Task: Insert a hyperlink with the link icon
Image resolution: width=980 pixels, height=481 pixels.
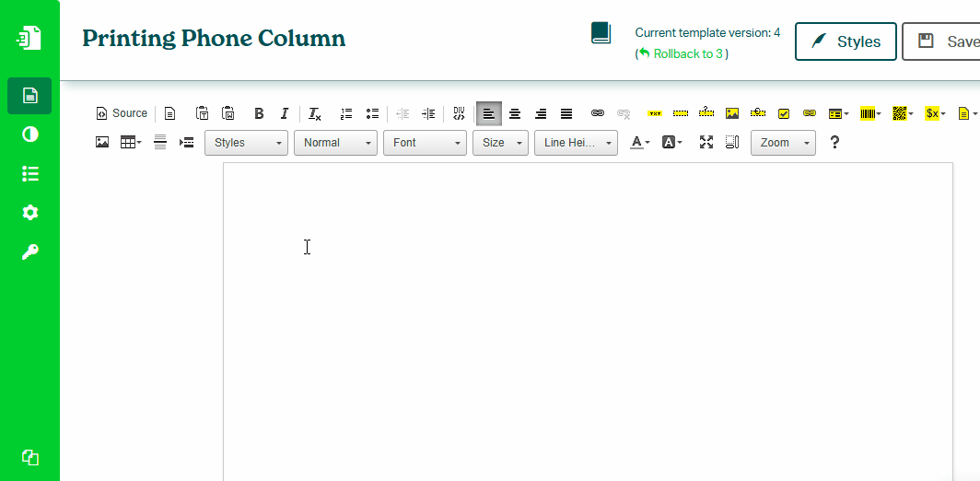Action: (598, 113)
